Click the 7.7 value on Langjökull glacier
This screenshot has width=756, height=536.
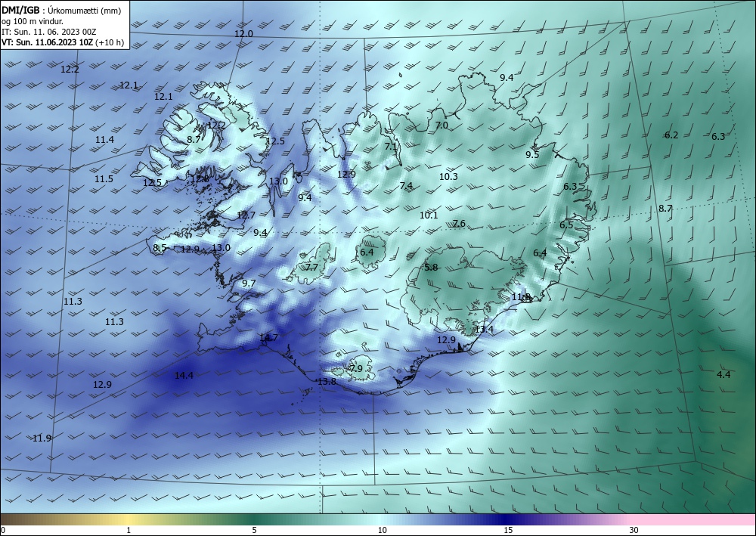click(x=312, y=267)
